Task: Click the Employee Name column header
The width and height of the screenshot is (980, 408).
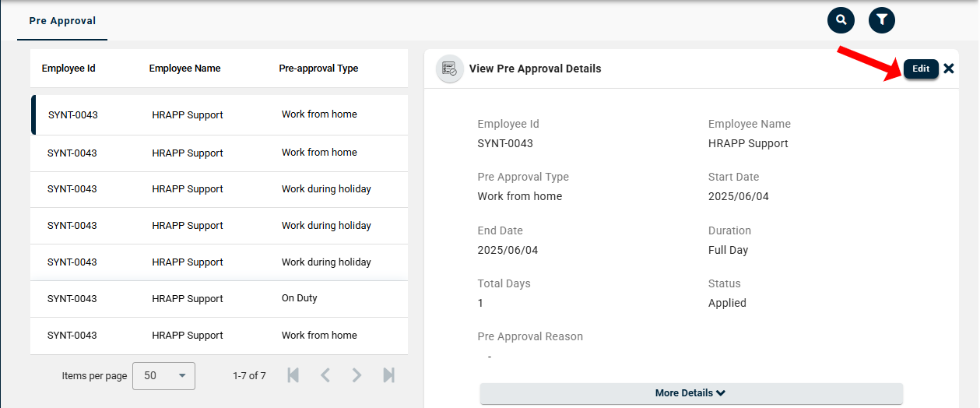Action: pyautogui.click(x=184, y=69)
